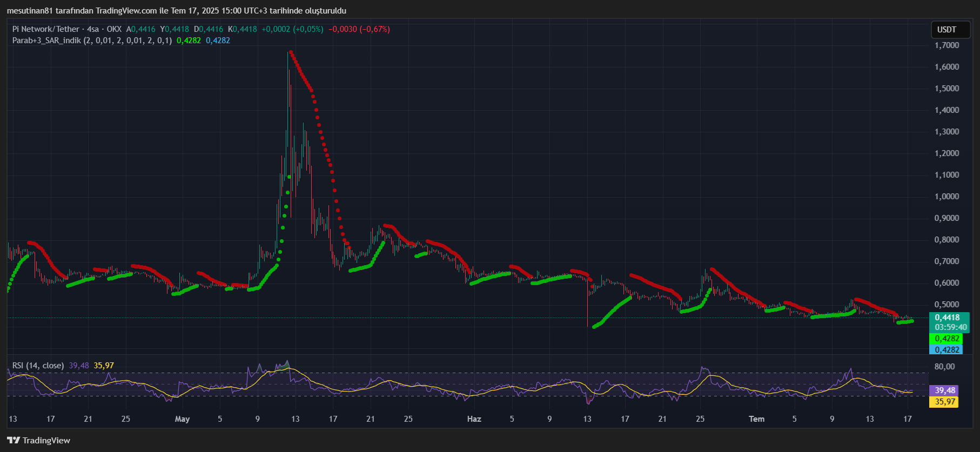Click the mesutinan81 TradingView.com caption text
The height and width of the screenshot is (452, 980).
point(176,11)
